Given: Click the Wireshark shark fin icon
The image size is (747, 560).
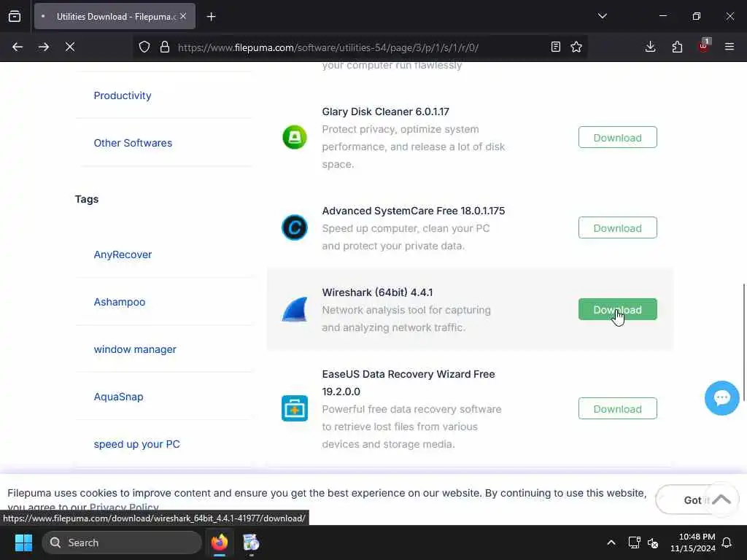Looking at the screenshot, I should pyautogui.click(x=295, y=309).
